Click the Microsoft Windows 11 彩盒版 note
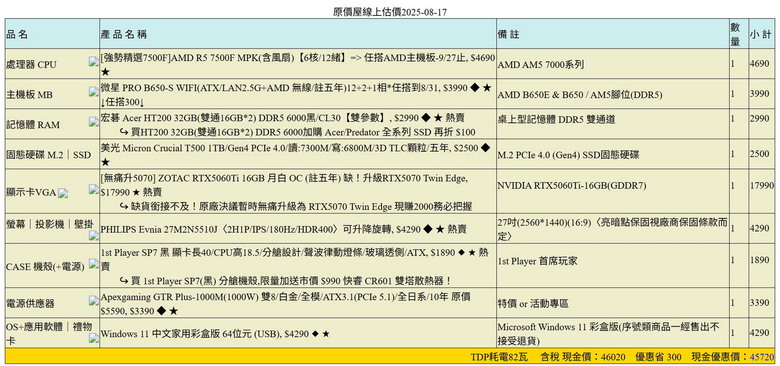 click(608, 334)
